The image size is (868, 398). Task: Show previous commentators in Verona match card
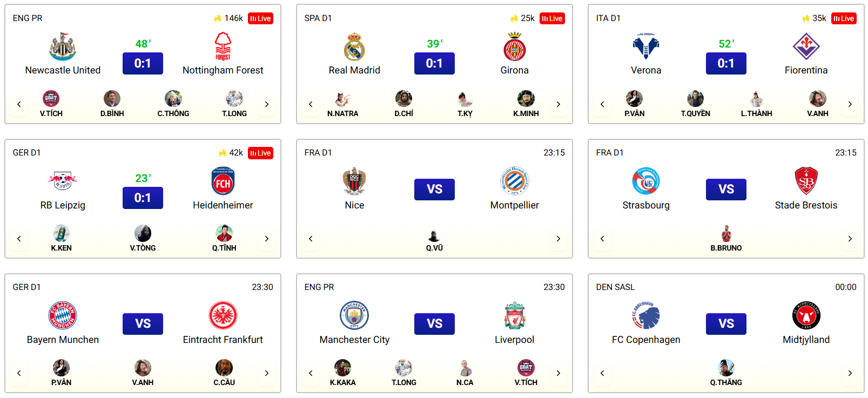tap(602, 104)
